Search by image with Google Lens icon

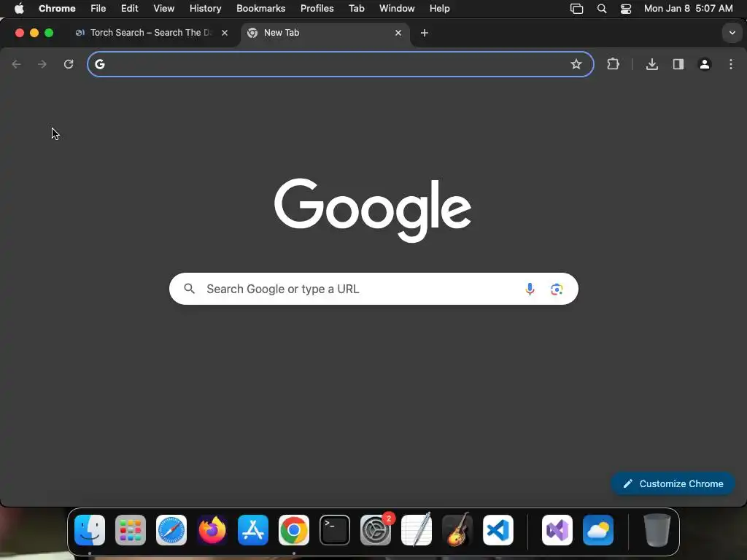coord(557,289)
